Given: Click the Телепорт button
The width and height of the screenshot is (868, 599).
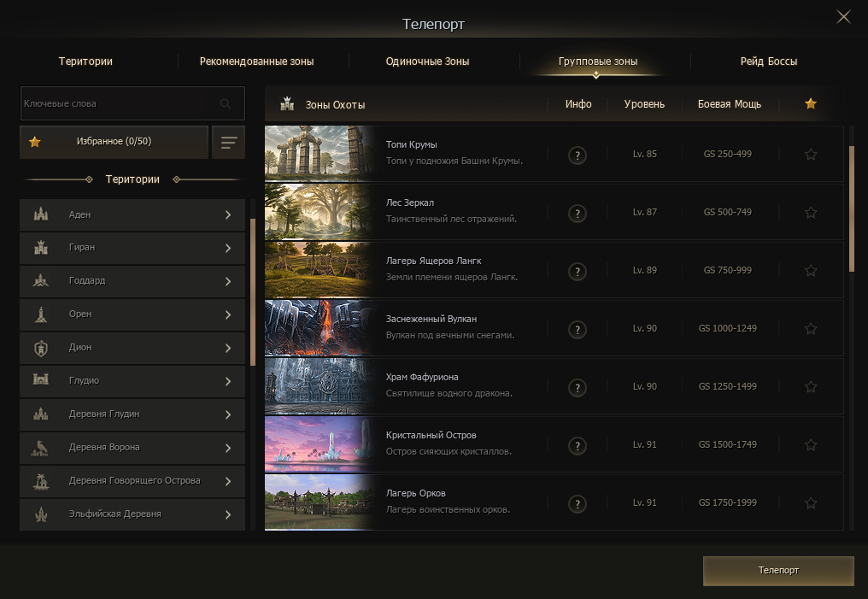Looking at the screenshot, I should click(x=778, y=571).
